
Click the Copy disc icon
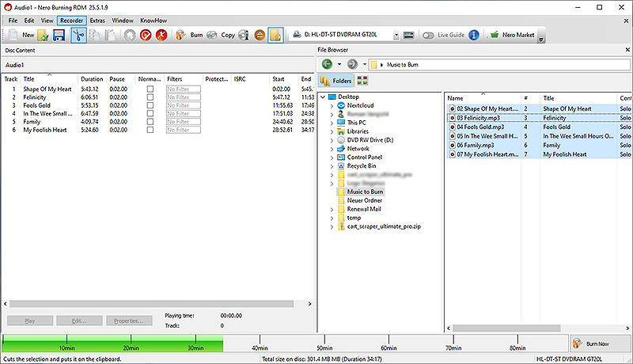point(212,35)
